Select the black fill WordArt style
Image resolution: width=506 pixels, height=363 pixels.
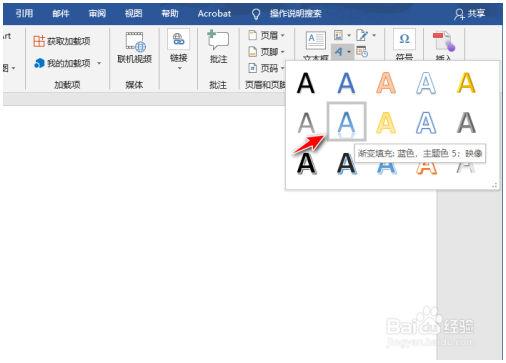(x=305, y=83)
